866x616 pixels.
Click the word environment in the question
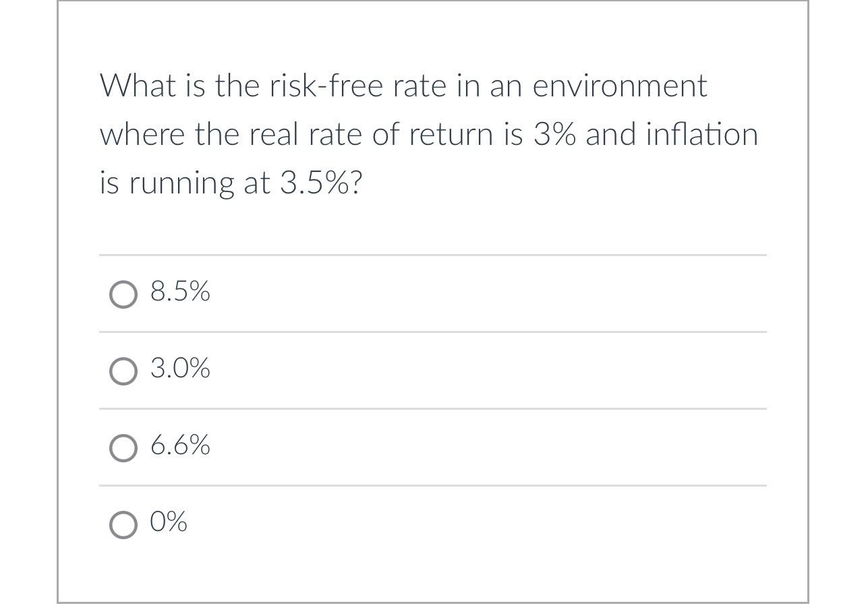[620, 86]
